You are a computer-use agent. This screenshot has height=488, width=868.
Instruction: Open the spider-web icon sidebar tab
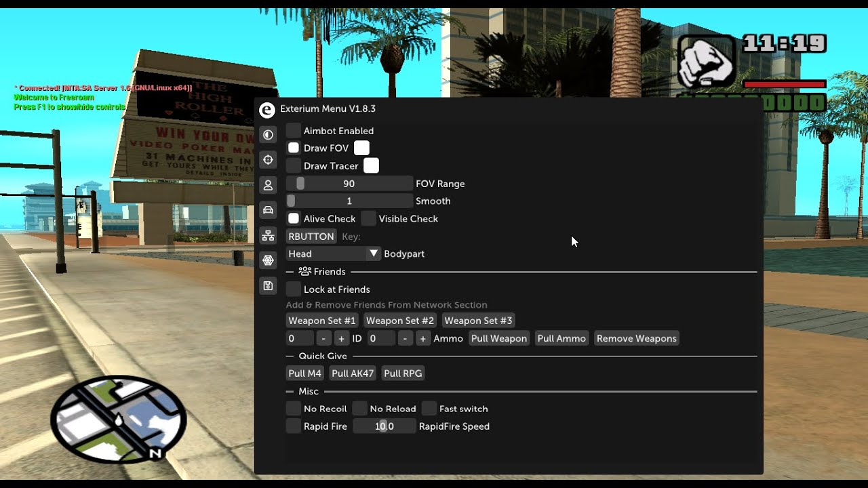268,261
